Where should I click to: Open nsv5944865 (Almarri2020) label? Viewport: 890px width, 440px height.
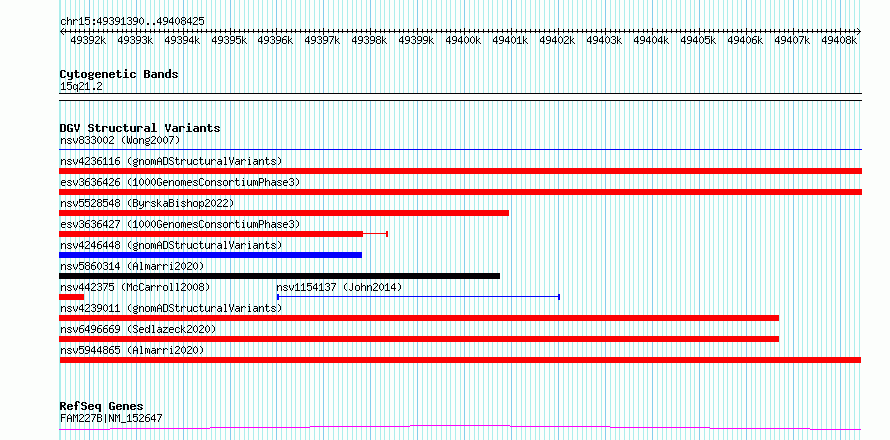pyautogui.click(x=132, y=350)
